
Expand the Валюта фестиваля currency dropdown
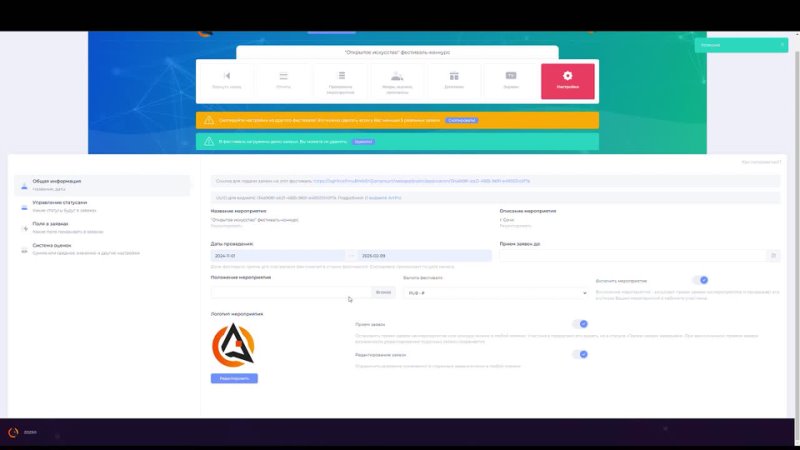[x=494, y=293]
